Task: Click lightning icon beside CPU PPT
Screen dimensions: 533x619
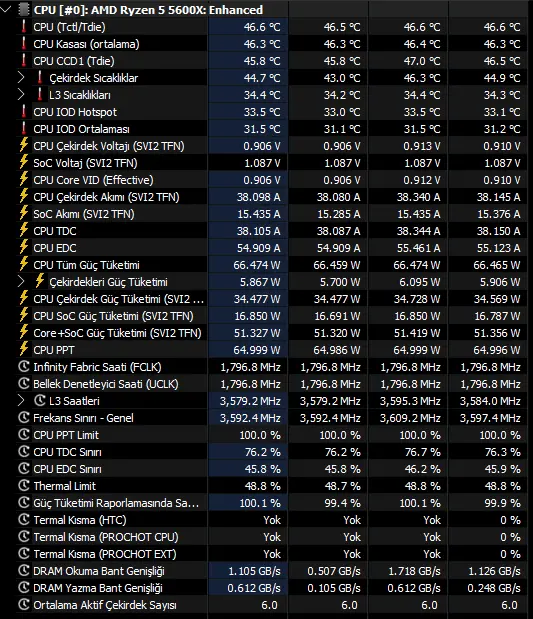Action: pos(24,349)
